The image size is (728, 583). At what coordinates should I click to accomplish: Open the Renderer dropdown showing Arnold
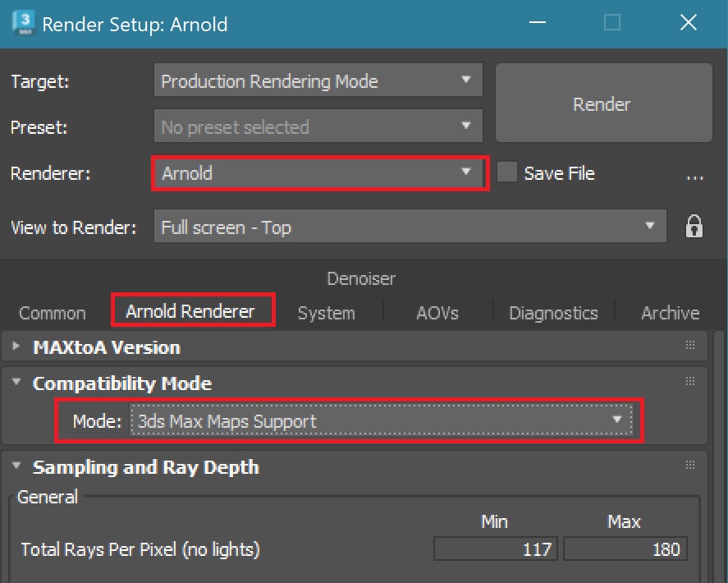320,173
